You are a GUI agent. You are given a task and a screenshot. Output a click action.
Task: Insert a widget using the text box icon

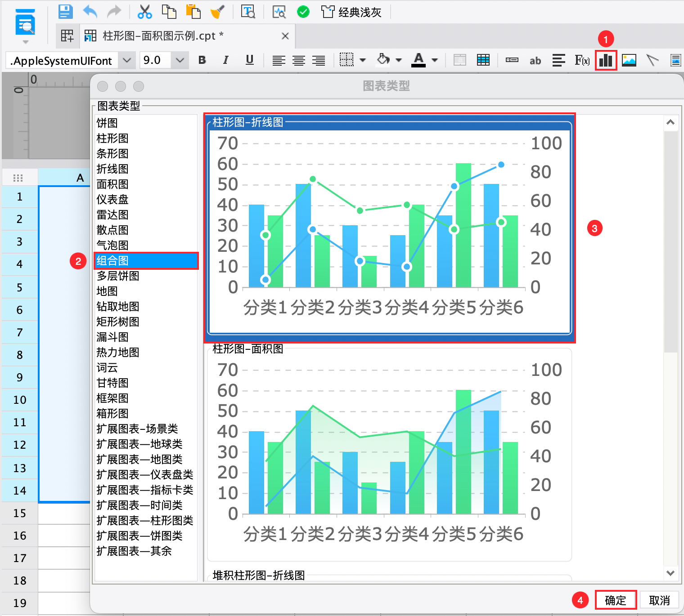click(x=512, y=60)
